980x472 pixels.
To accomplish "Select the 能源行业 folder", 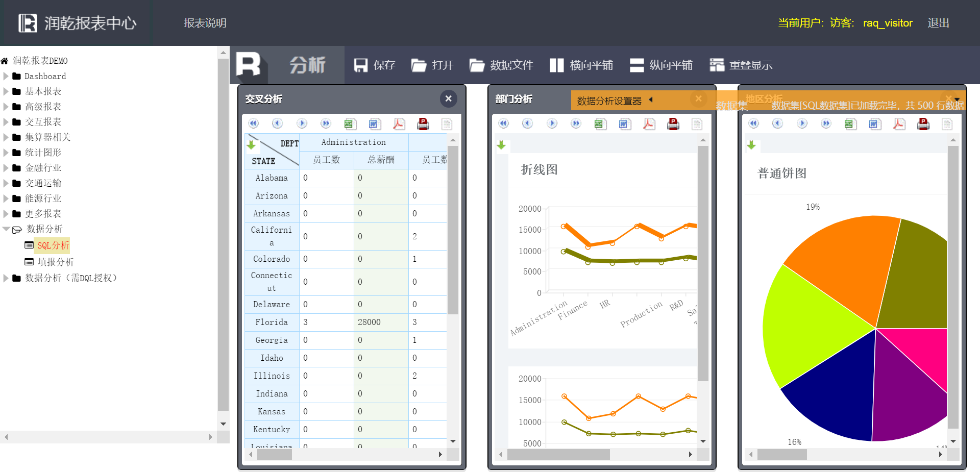I will [x=43, y=198].
